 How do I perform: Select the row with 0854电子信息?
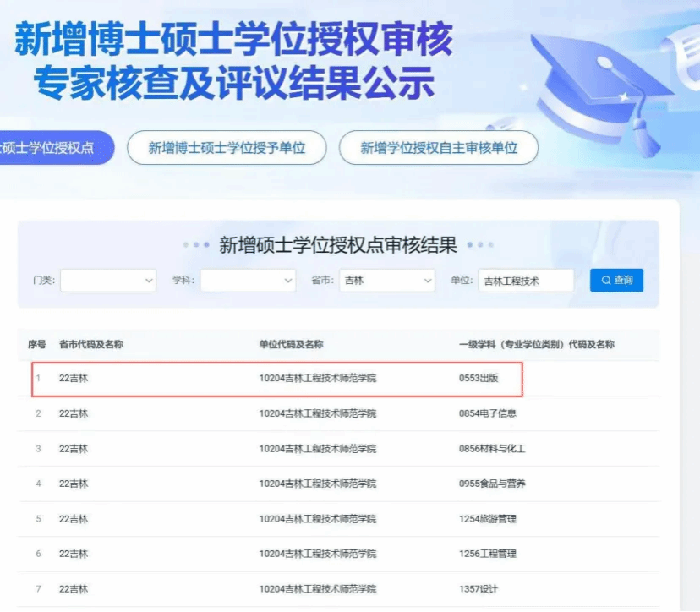(487, 413)
